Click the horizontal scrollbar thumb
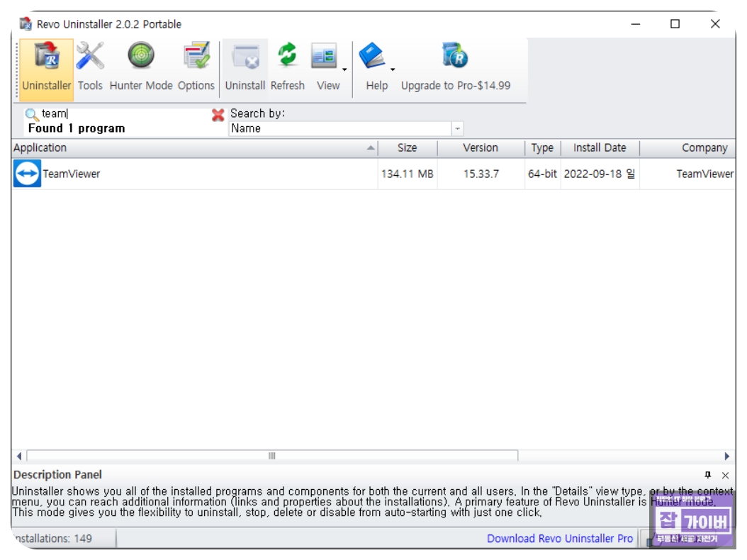Screen dimensions: 747x560 click(272, 456)
